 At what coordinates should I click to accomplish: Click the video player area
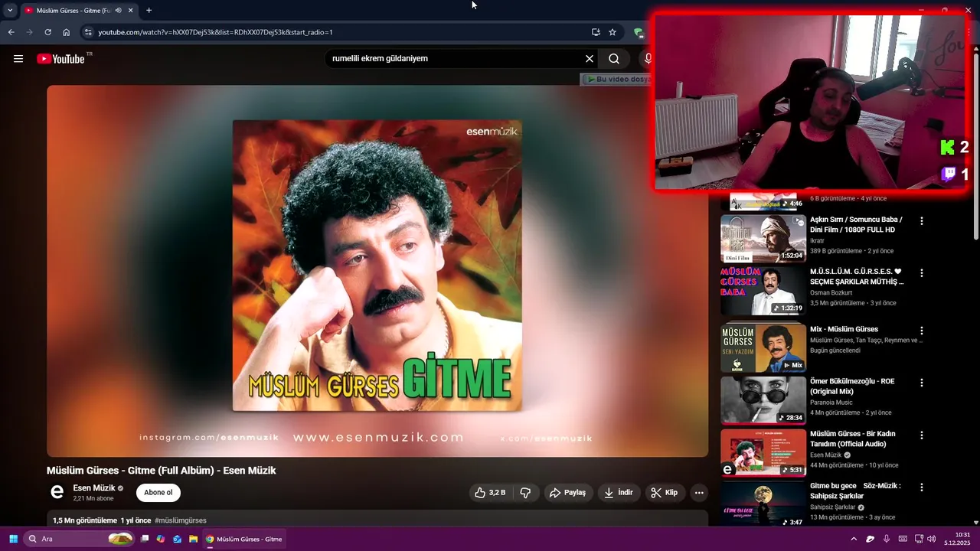[x=377, y=271]
